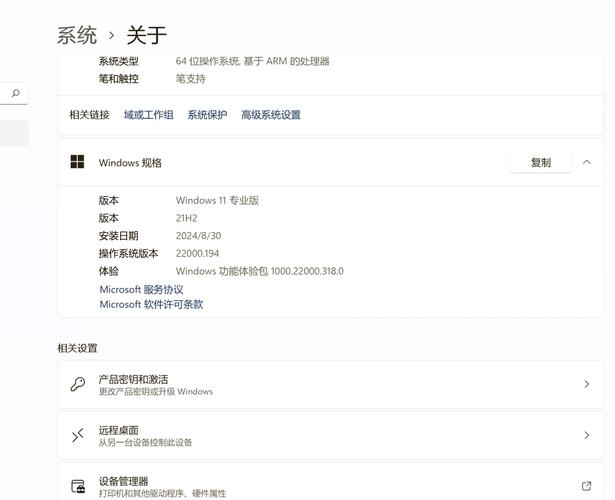The width and height of the screenshot is (615, 500).
Task: Click the 相关设置 heading
Action: tap(77, 348)
